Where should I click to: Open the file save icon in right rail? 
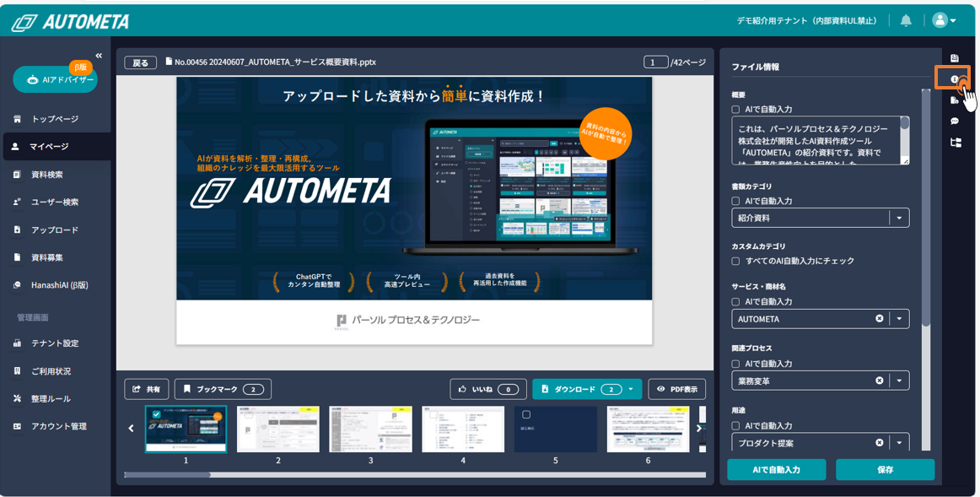[x=955, y=58]
